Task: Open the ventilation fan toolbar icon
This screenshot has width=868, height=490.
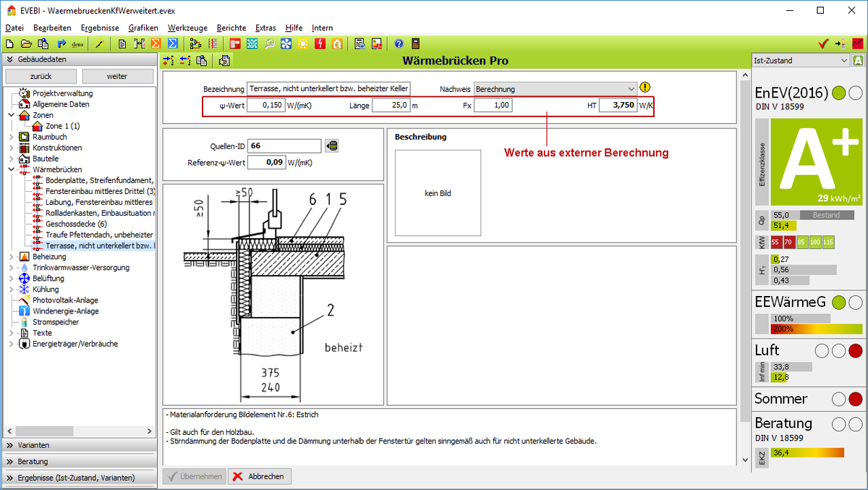Action: tap(286, 43)
